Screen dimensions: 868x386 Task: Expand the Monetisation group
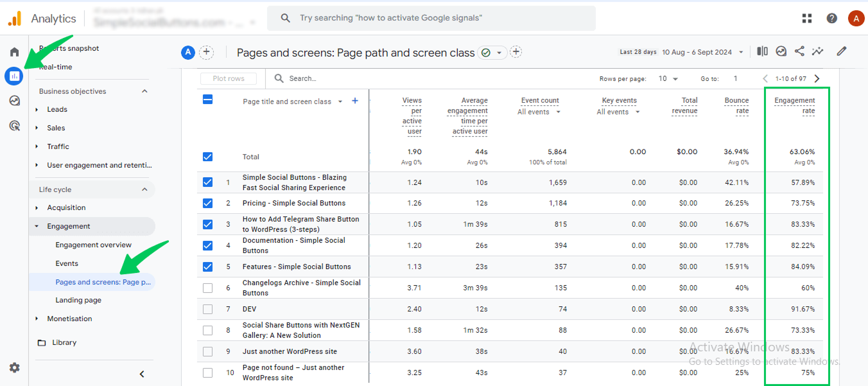(37, 319)
